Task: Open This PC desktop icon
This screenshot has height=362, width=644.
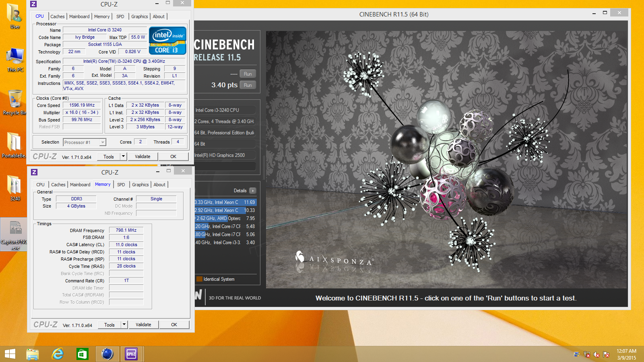Action: point(15,60)
